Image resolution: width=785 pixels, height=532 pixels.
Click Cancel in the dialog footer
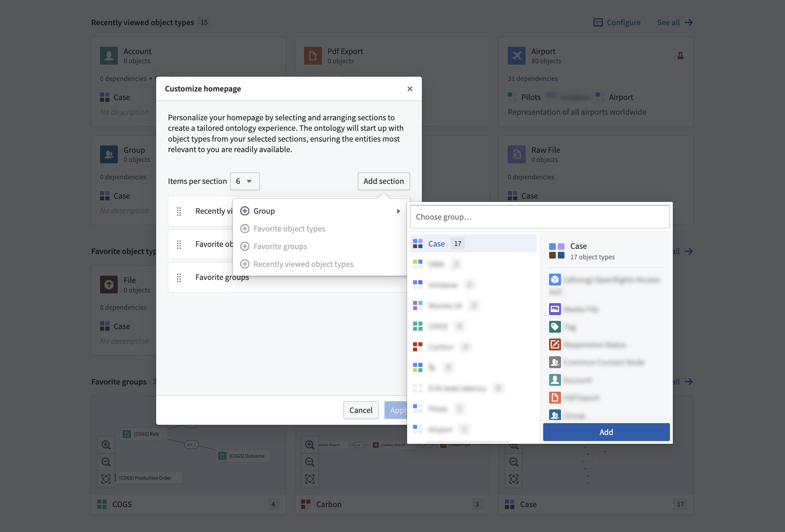(361, 410)
